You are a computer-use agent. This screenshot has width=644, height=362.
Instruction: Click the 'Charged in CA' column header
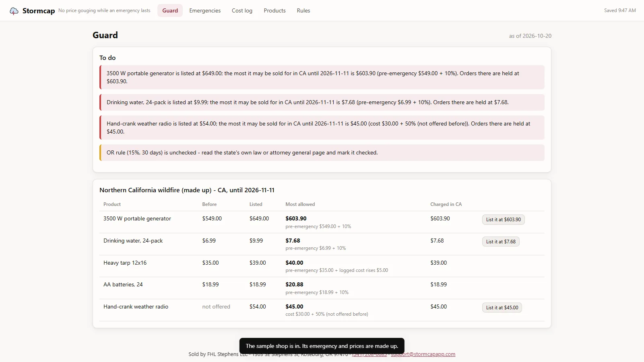[446, 204]
